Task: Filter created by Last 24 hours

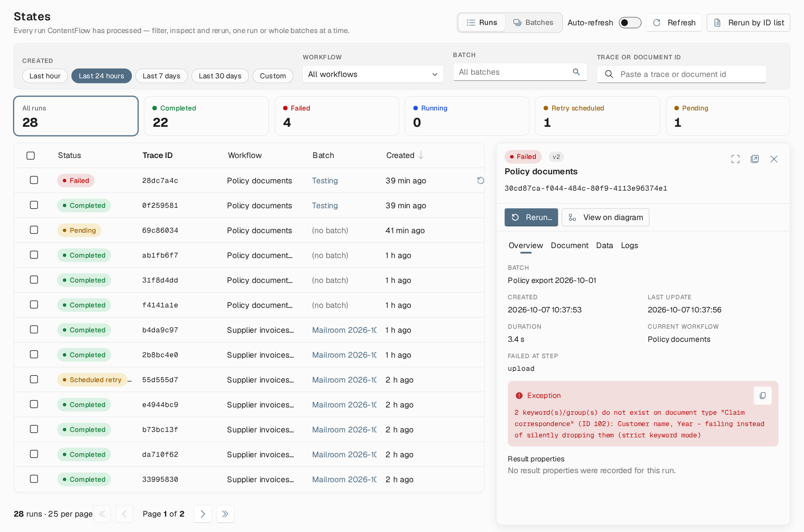Action: [101, 76]
